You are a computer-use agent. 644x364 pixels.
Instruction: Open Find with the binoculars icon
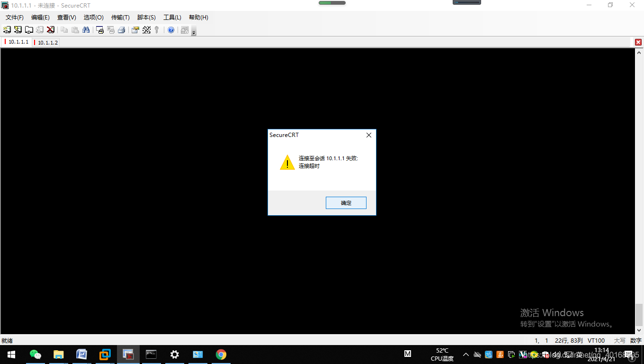tap(86, 30)
